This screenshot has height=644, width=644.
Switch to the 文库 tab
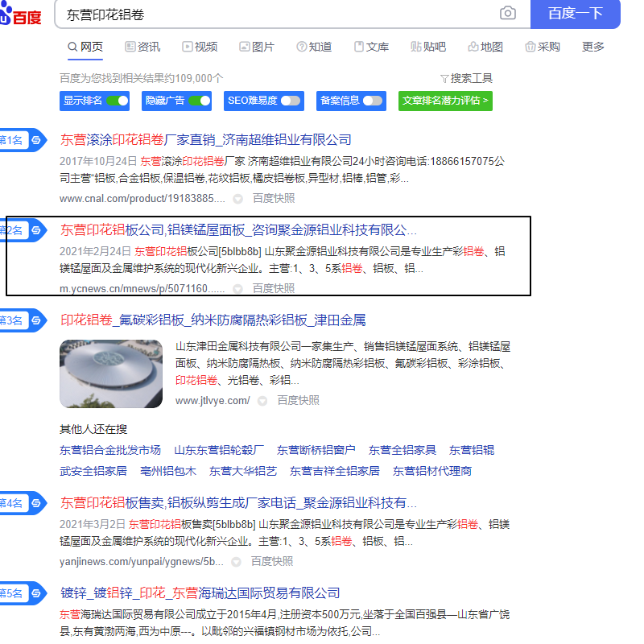[x=371, y=47]
